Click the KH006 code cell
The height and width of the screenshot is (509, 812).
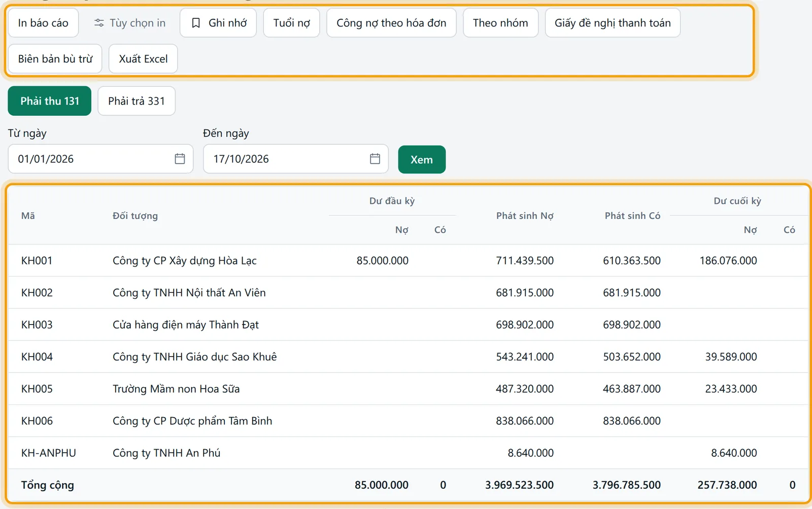[37, 421]
